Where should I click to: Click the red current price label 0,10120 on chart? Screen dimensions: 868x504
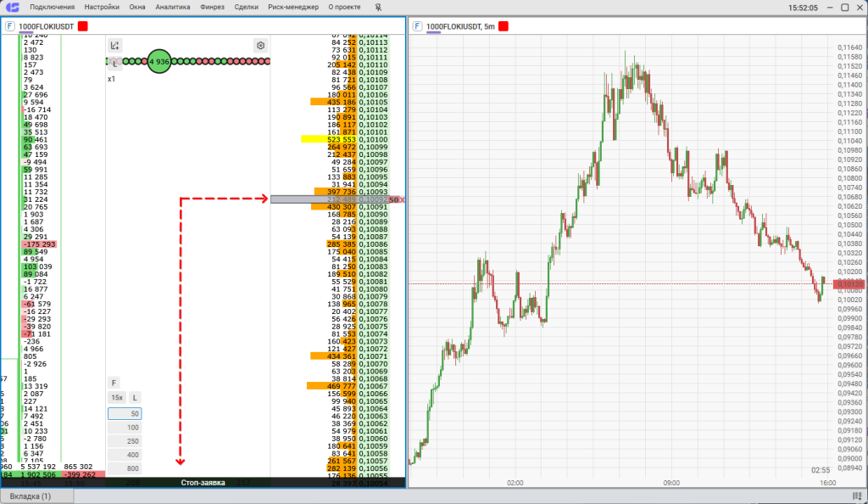click(x=849, y=284)
